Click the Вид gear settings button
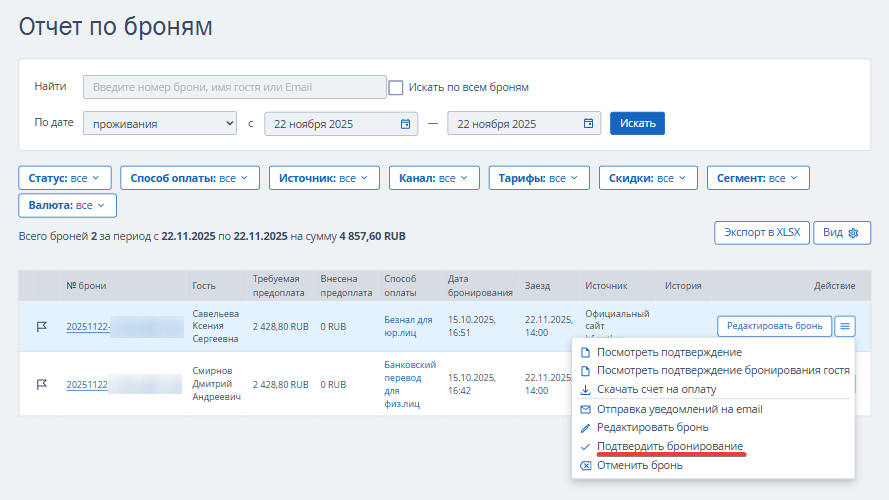This screenshot has width=889, height=500. tap(841, 233)
